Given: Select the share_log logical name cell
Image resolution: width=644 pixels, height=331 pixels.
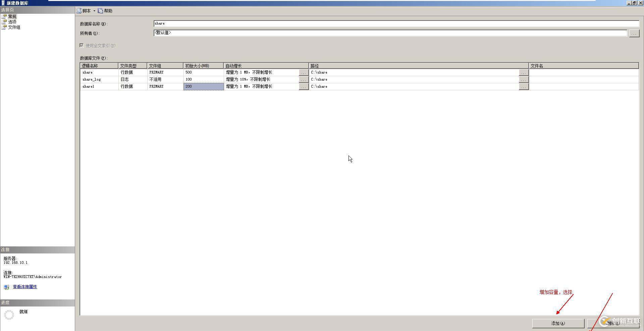Looking at the screenshot, I should (x=99, y=80).
